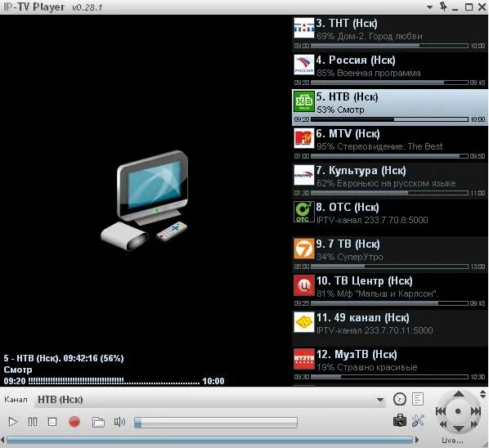489x448 pixels.
Task: Select channel 5. НТВ (Нск)
Action: [389, 107]
